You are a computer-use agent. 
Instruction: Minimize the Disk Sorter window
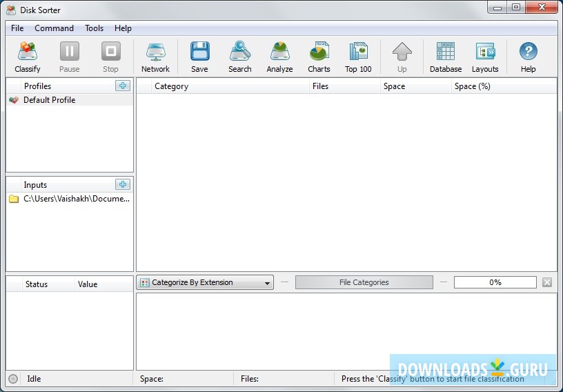497,8
